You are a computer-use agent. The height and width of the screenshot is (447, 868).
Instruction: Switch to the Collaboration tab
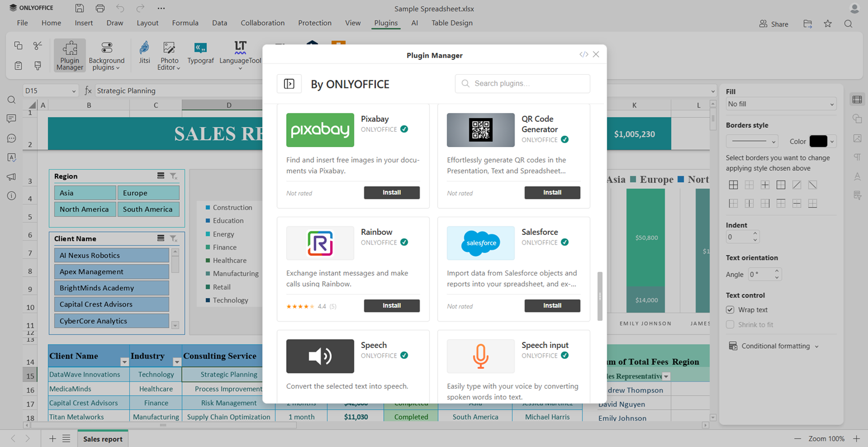point(262,23)
